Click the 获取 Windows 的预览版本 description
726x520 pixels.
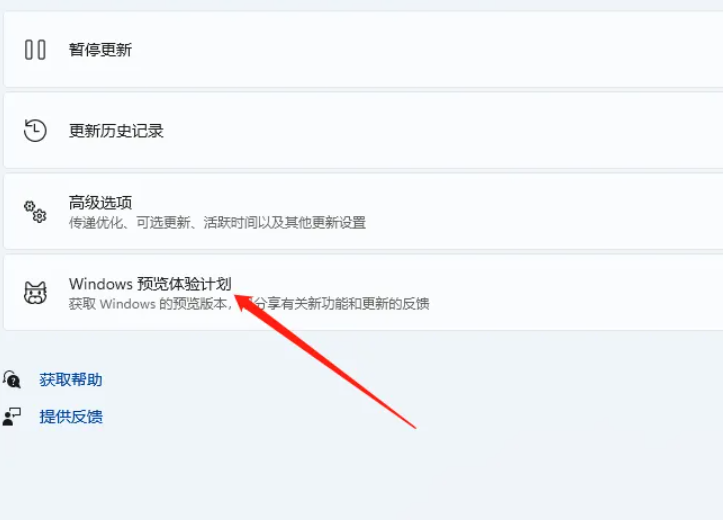coord(249,304)
